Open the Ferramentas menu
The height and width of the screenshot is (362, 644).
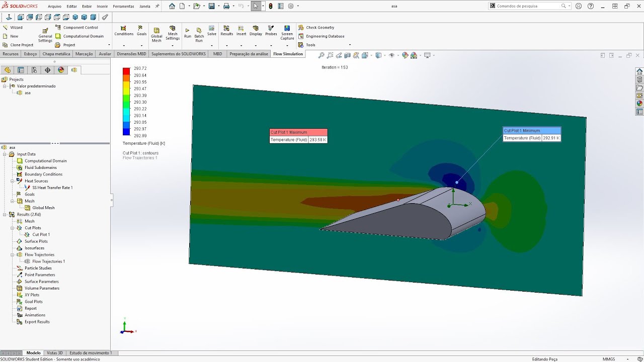point(123,7)
